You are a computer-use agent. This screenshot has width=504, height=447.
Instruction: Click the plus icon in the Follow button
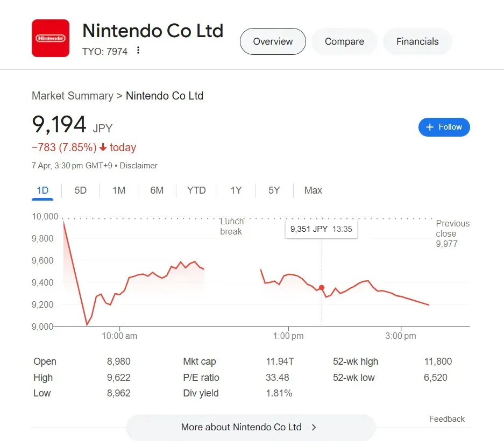430,127
